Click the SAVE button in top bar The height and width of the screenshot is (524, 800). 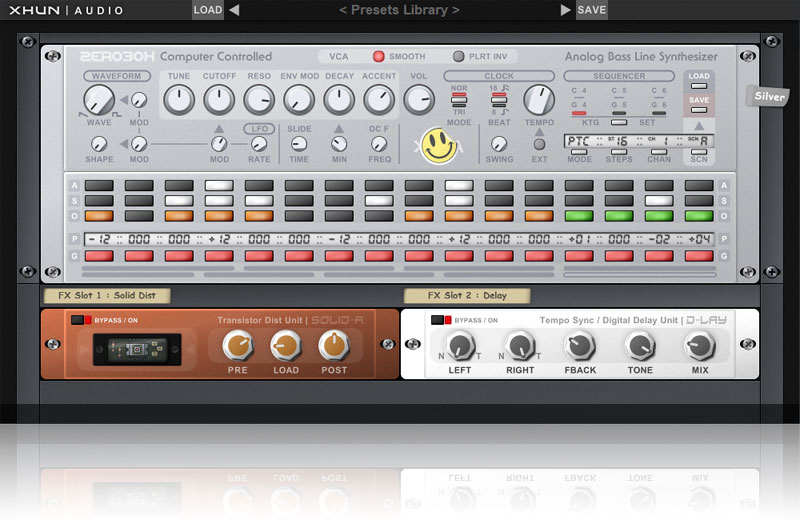[x=591, y=10]
